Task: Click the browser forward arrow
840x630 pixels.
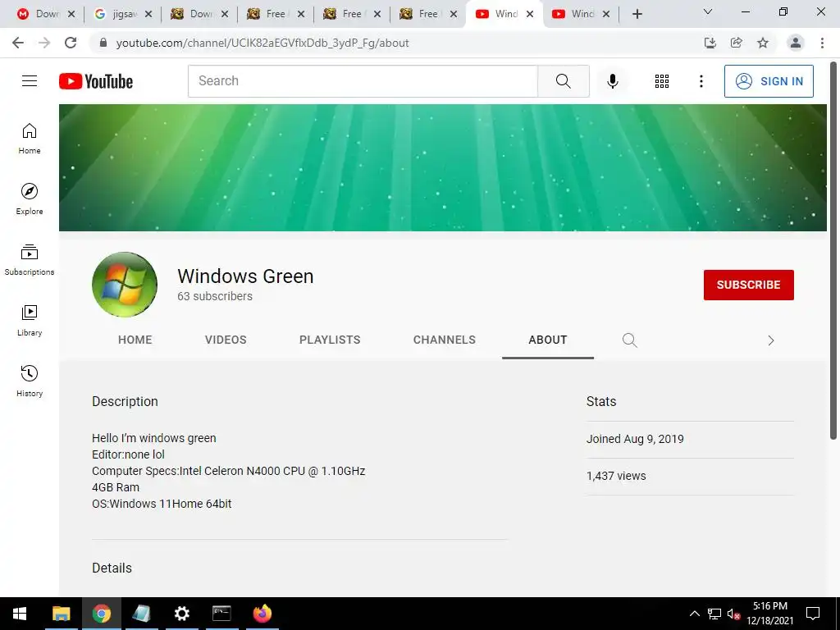Action: point(44,43)
